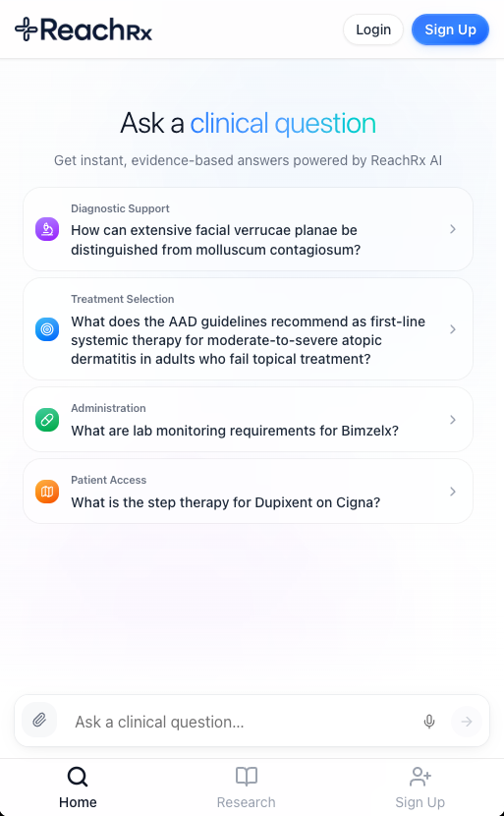Viewport: 504px width, 816px height.
Task: Select the Bimzelx lab monitoring question
Action: (249, 420)
